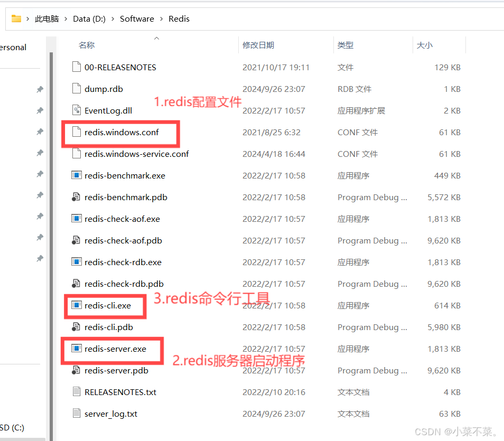Click the 2022/2/10 20:16 modified date
Viewport: 504px width, 441px height.
click(x=274, y=392)
